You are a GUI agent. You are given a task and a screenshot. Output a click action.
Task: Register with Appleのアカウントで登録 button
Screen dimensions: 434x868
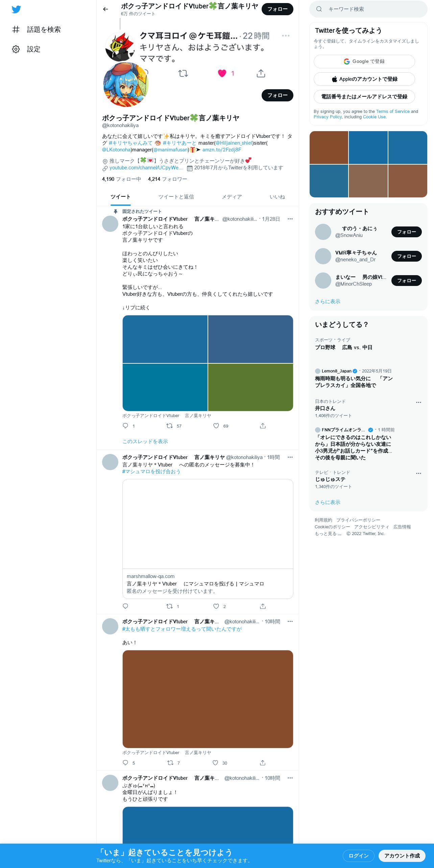(x=364, y=79)
